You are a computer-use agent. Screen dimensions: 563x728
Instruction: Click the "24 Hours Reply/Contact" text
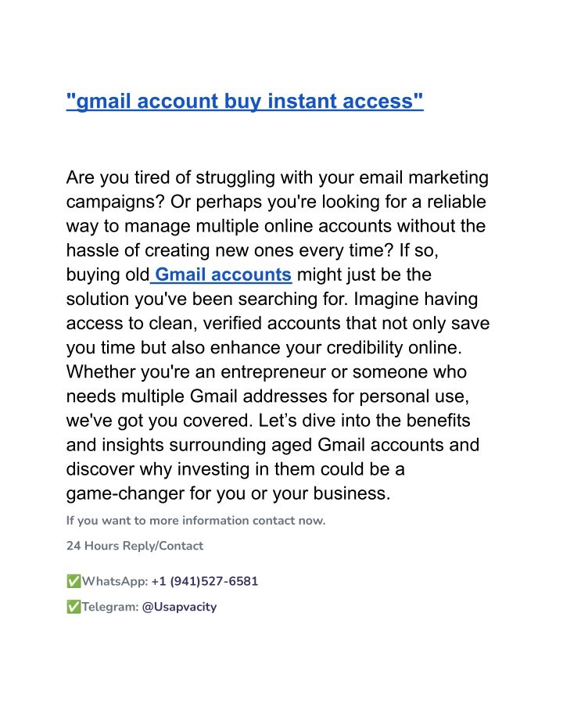point(134,546)
